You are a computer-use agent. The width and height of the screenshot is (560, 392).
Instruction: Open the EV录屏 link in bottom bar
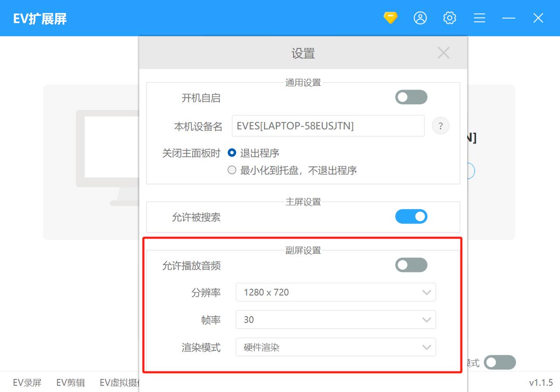27,383
